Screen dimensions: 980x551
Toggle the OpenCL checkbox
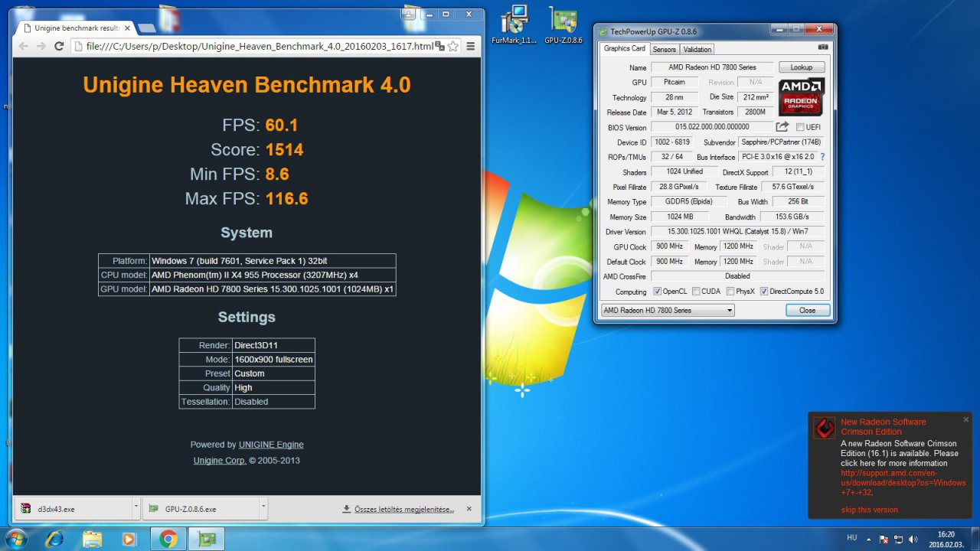pyautogui.click(x=657, y=292)
